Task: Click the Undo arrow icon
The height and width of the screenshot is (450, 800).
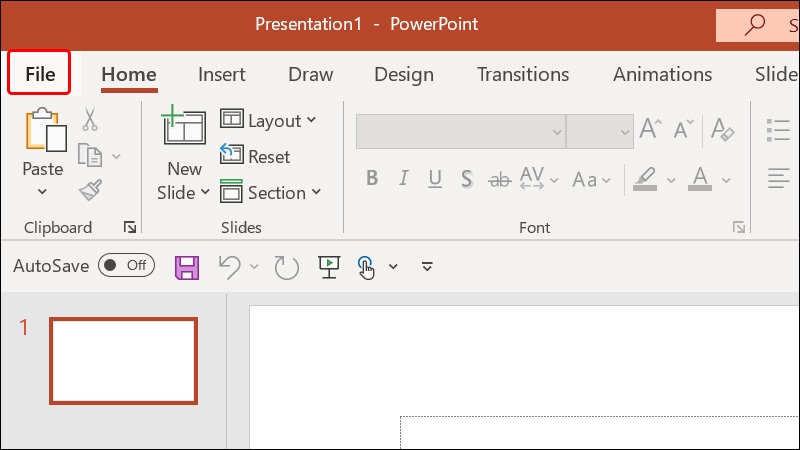Action: pos(230,267)
